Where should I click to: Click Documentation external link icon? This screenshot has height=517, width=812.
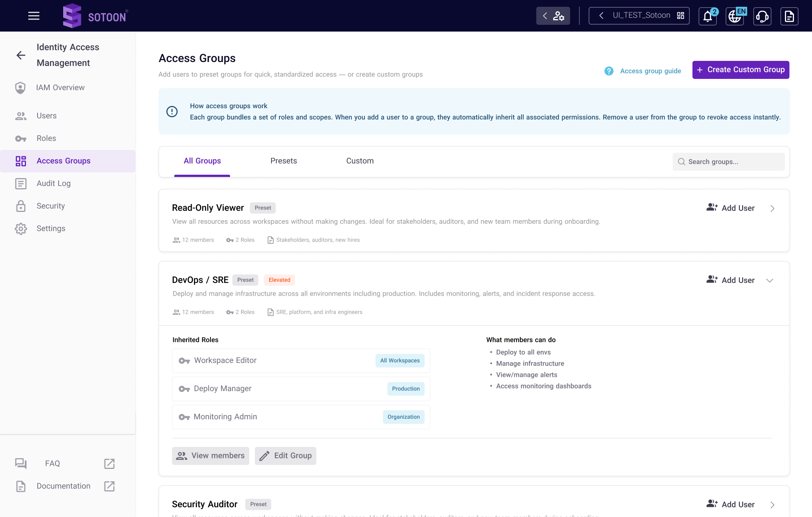tap(109, 486)
